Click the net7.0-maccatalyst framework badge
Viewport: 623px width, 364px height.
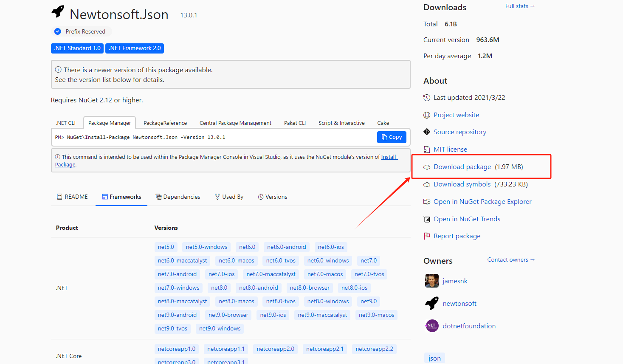click(x=271, y=274)
